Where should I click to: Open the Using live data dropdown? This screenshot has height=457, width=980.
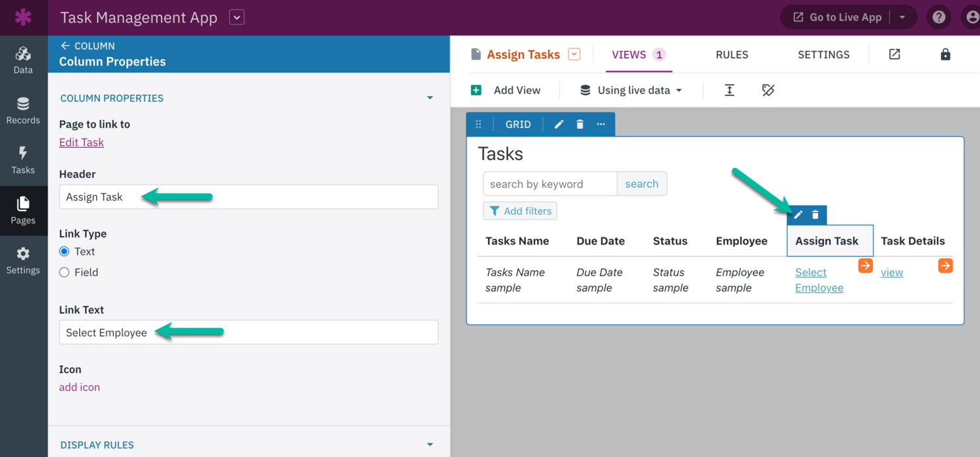tap(631, 90)
